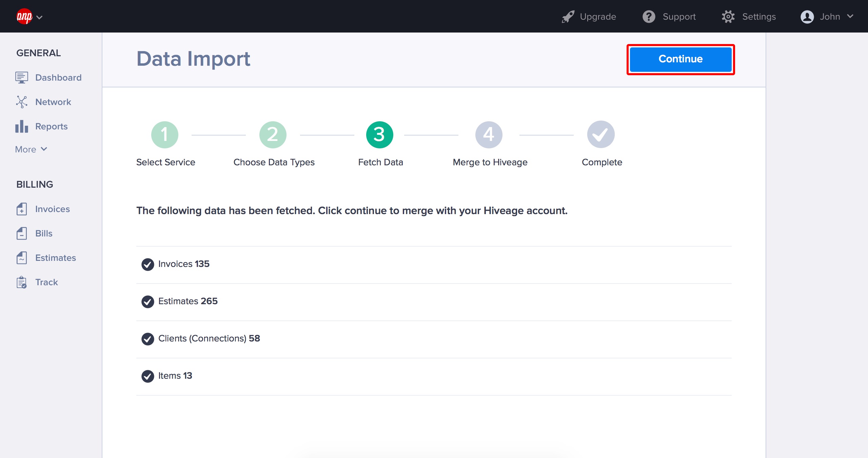The width and height of the screenshot is (868, 458).
Task: Click the Reports bar chart icon
Action: (21, 126)
